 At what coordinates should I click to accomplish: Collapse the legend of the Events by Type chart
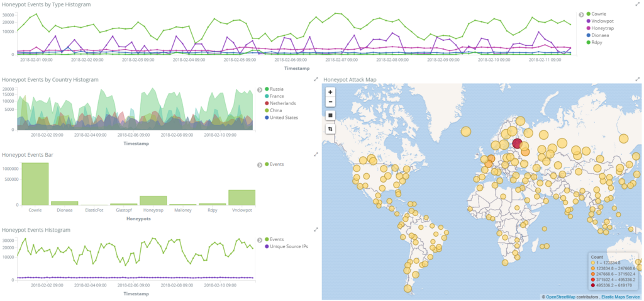pos(581,14)
